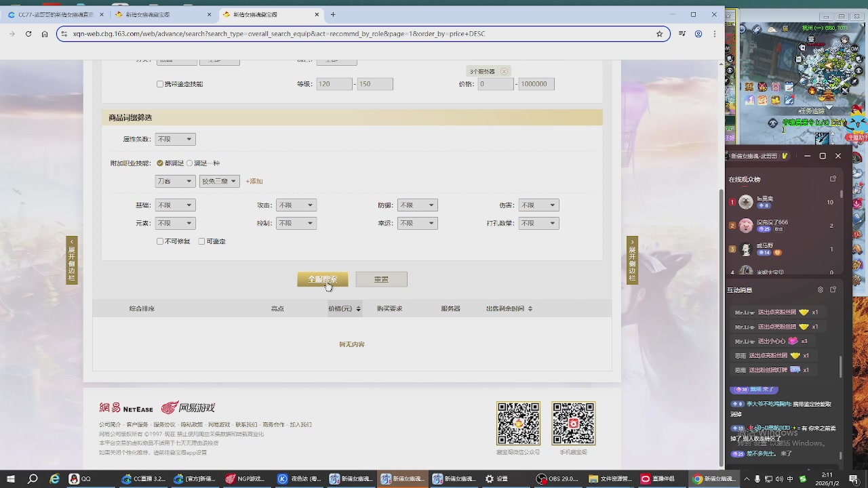
Task: Go to browser home page icon
Action: (45, 34)
